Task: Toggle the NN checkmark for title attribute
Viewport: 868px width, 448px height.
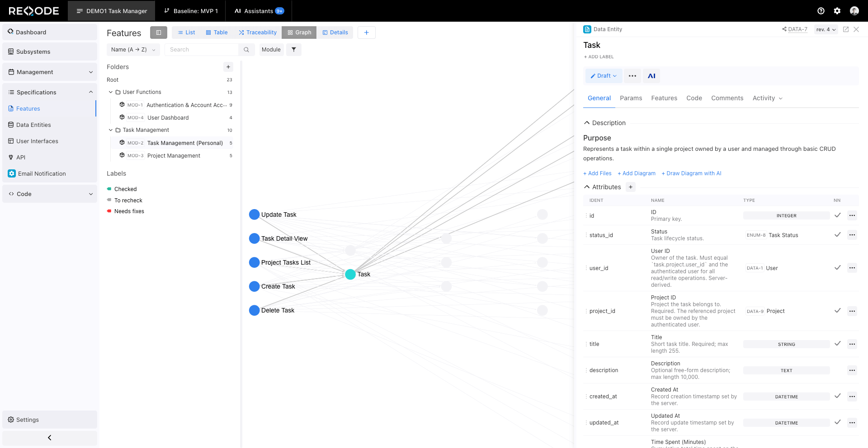Action: pos(837,344)
